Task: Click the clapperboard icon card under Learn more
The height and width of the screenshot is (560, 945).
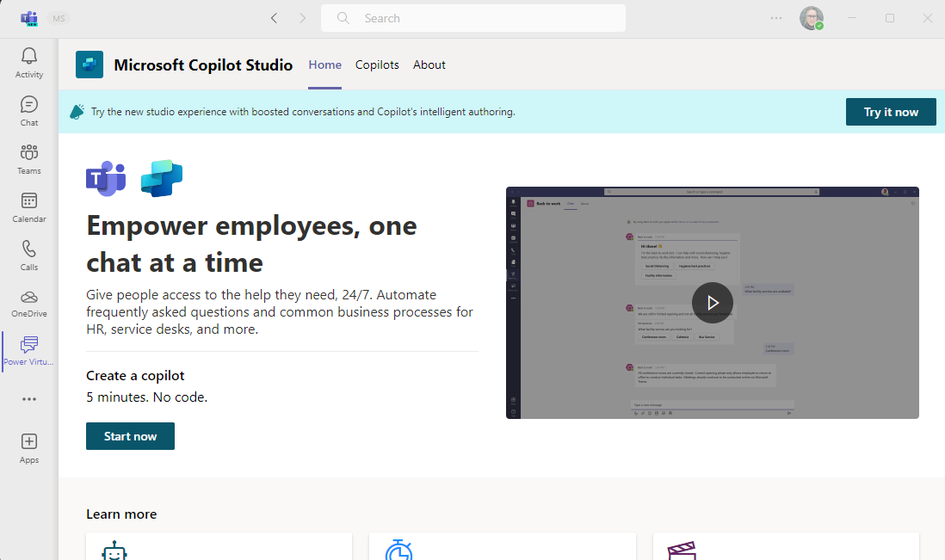Action: (786, 547)
